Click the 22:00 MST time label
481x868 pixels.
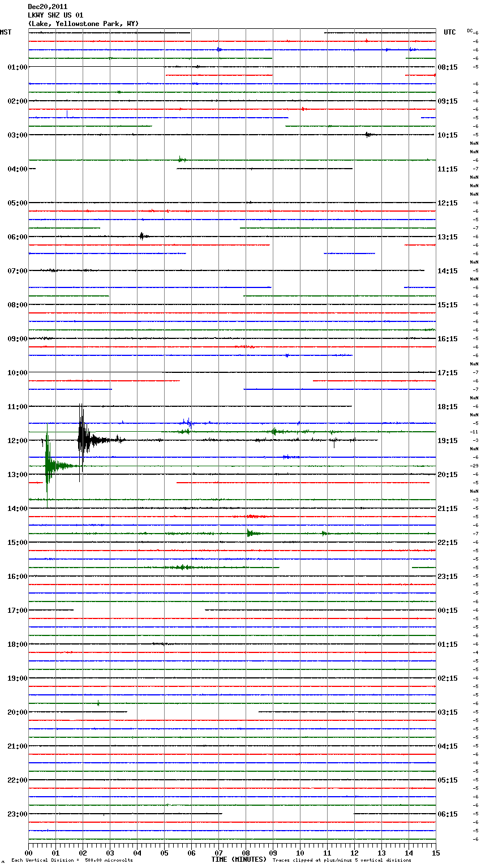[18, 780]
